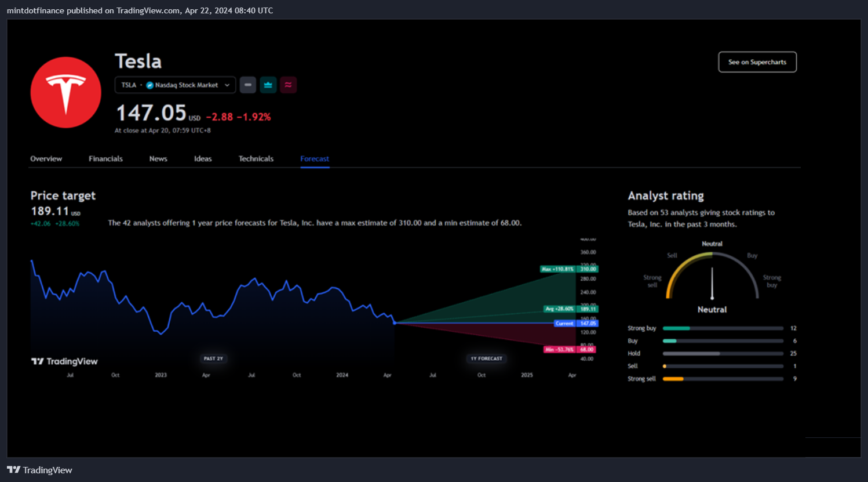Click the Strong buy gauge label
868x482 pixels.
(772, 281)
